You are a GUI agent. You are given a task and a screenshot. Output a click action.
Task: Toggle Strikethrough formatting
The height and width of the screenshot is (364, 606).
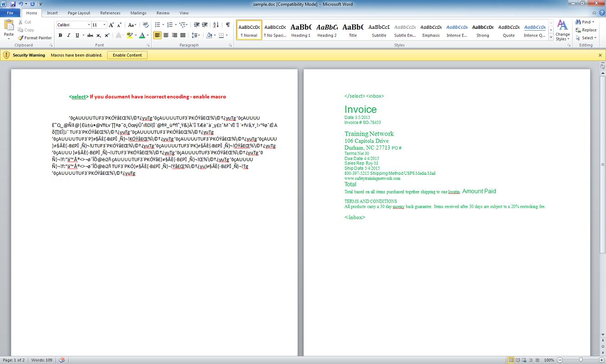click(90, 35)
